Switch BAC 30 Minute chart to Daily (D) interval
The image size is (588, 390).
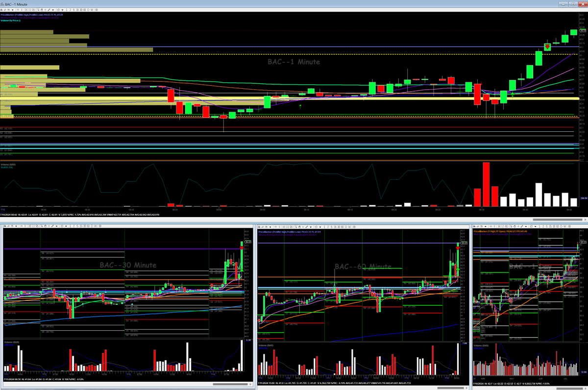click(92, 226)
